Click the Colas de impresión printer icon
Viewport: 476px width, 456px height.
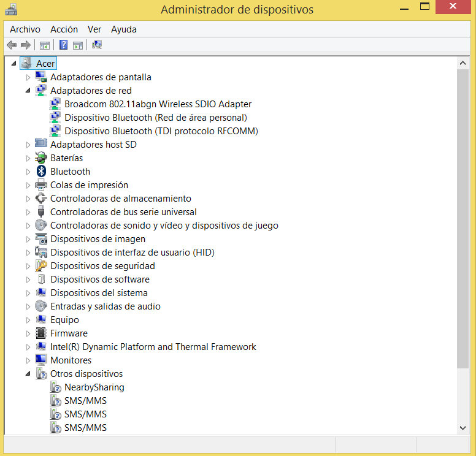pos(41,184)
